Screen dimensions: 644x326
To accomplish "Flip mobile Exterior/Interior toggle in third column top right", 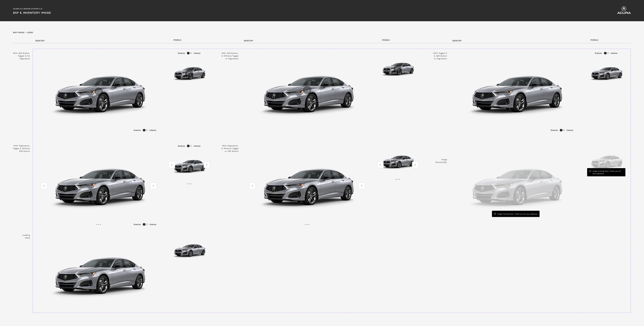I will [606, 53].
